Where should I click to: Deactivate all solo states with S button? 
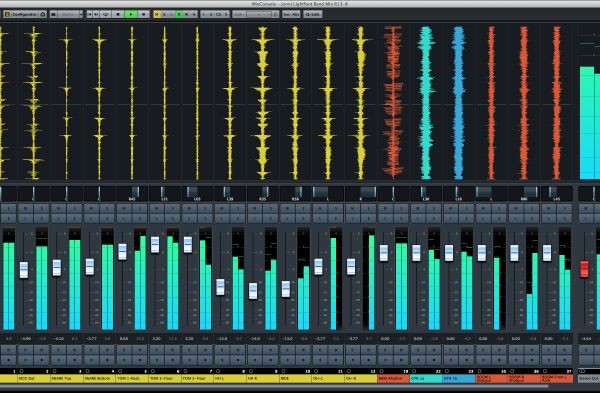[x=165, y=14]
